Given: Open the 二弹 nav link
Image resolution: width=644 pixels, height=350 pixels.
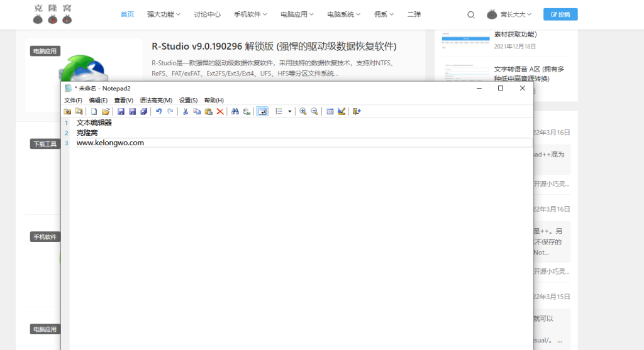Looking at the screenshot, I should click(414, 14).
